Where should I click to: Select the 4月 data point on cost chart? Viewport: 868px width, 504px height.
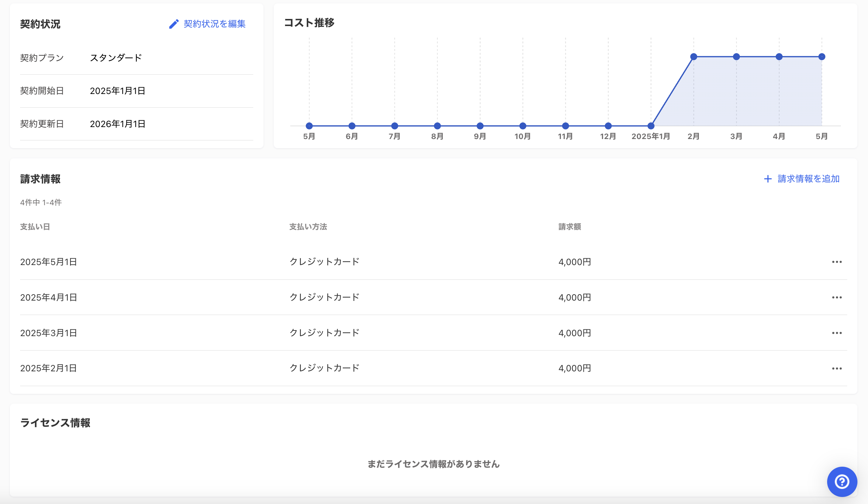(x=779, y=57)
